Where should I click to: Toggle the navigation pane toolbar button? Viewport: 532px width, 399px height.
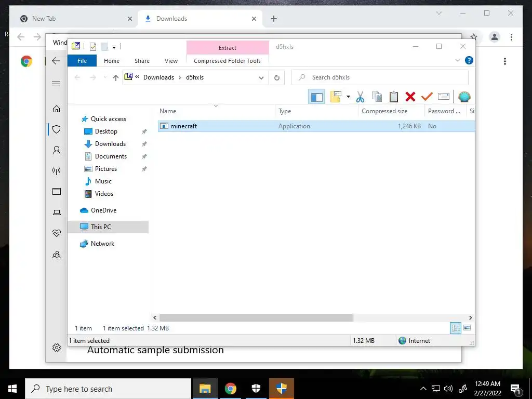click(x=316, y=97)
